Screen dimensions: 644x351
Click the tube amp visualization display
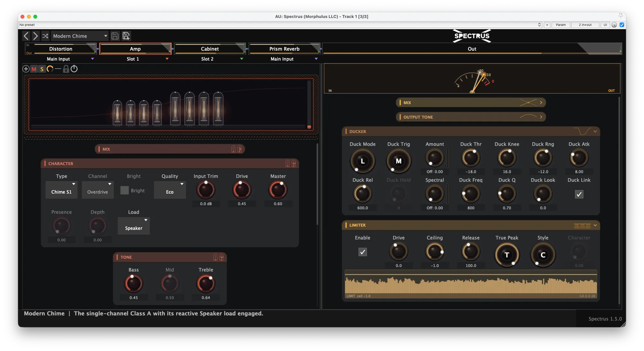tap(171, 104)
